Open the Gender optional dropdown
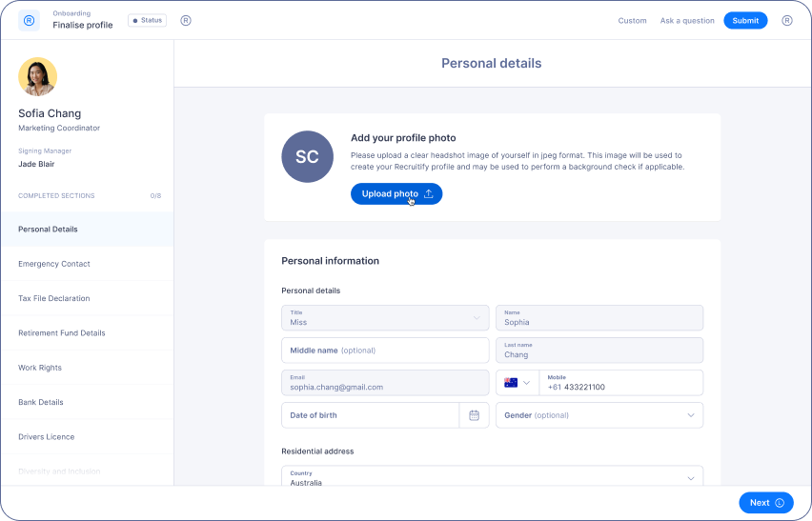 pos(599,415)
